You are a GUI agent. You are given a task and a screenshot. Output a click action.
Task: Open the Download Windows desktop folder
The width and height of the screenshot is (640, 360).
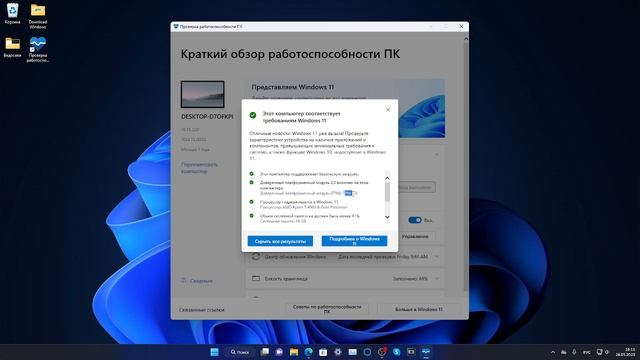tap(38, 16)
